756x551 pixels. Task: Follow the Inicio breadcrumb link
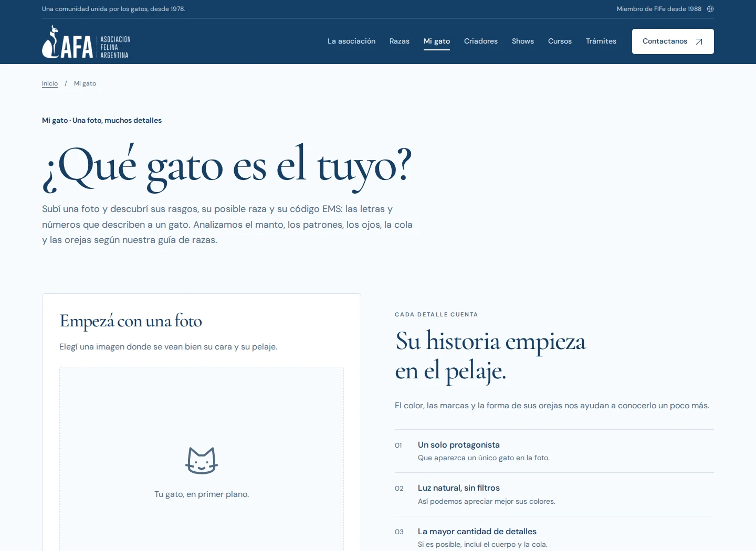[50, 83]
